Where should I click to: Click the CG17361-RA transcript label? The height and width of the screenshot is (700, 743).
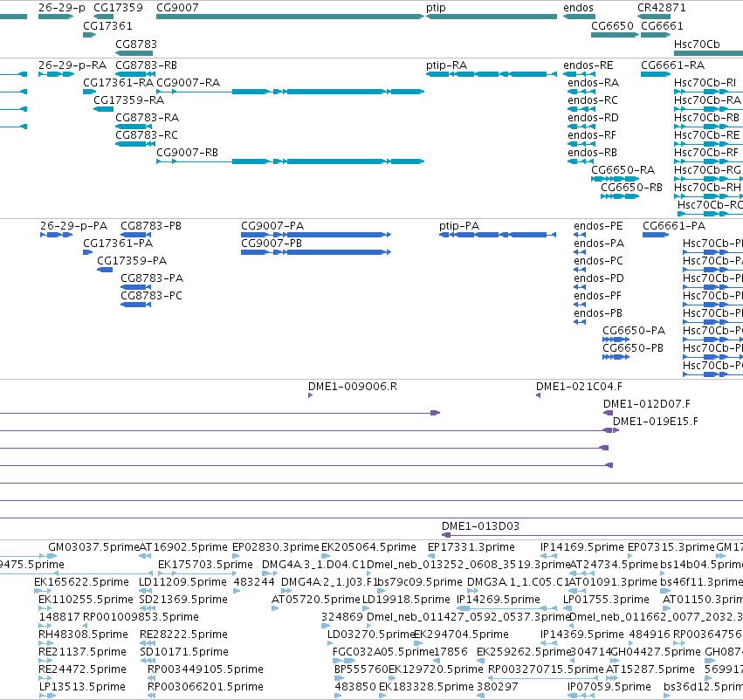[119, 83]
